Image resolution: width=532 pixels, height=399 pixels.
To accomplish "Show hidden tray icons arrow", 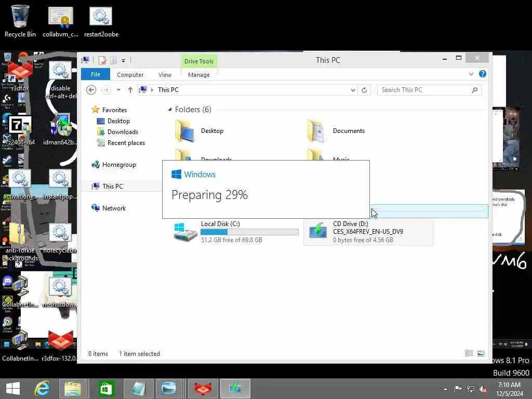I will (x=445, y=389).
